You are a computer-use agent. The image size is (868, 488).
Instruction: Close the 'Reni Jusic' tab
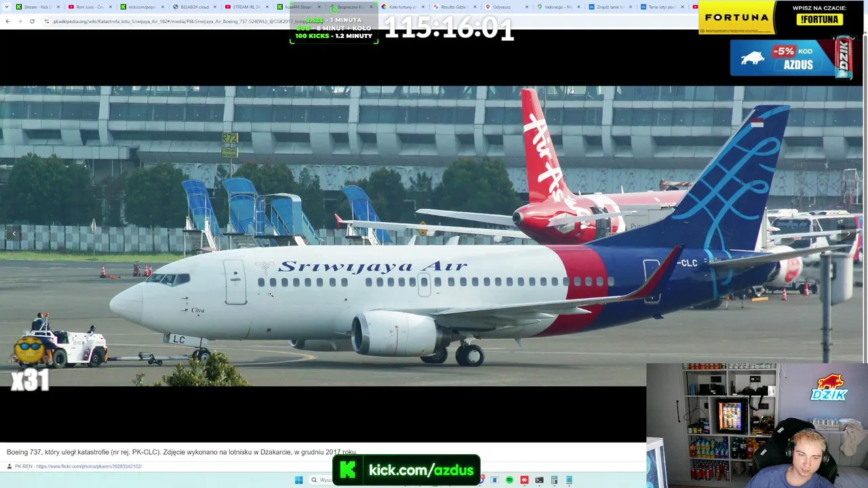[111, 7]
